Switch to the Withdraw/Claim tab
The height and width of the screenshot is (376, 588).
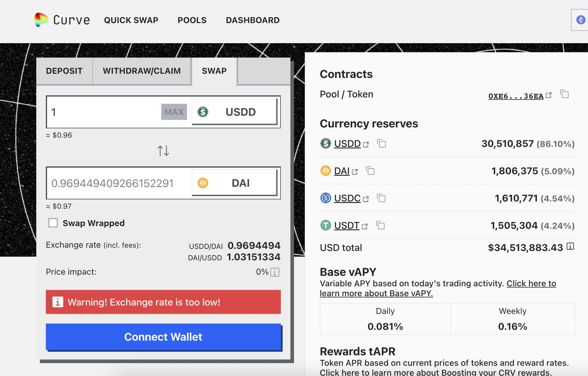click(142, 71)
